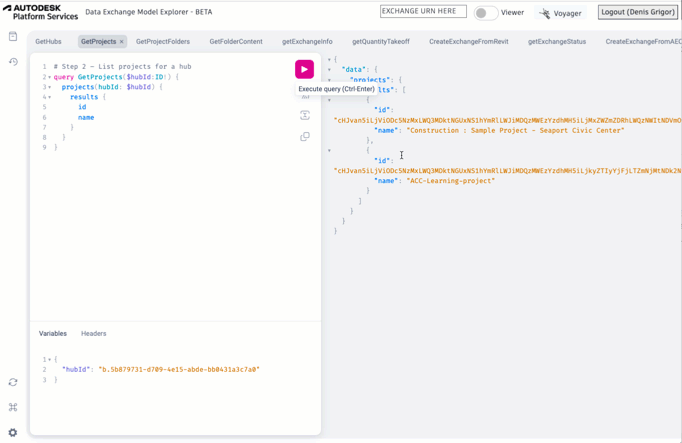Collapse the variables JSON object fold arrow
The image size is (682, 443).
(x=50, y=360)
